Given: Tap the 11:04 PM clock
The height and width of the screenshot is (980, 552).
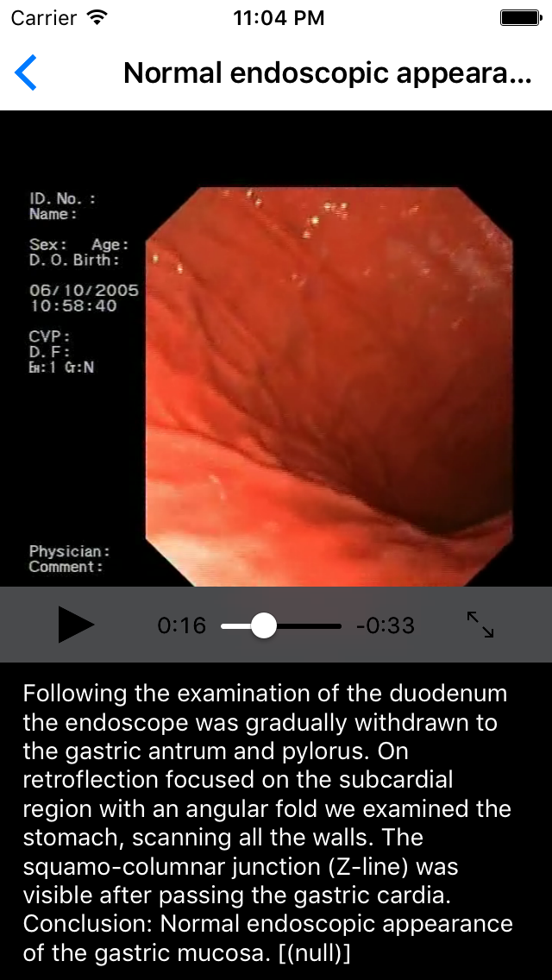Looking at the screenshot, I should pos(279,18).
